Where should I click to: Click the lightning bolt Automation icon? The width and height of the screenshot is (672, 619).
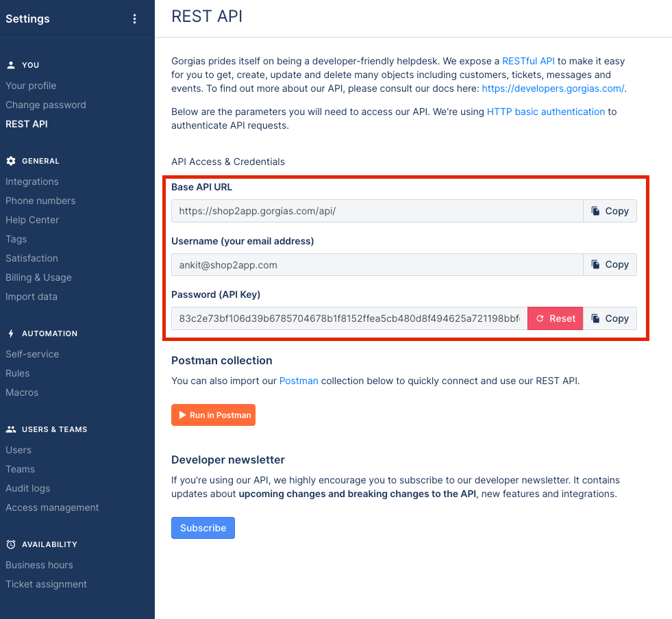coord(11,333)
